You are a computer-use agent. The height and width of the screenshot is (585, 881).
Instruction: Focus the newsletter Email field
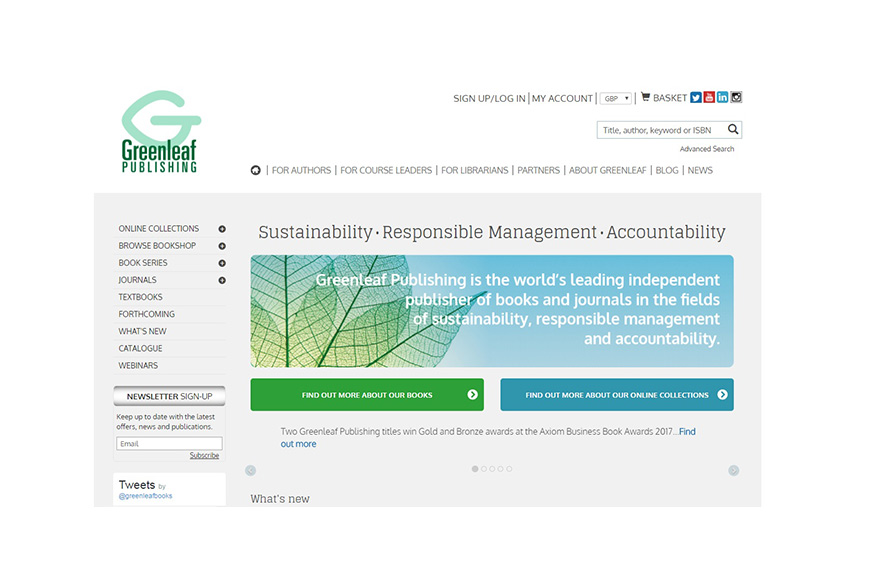point(169,443)
